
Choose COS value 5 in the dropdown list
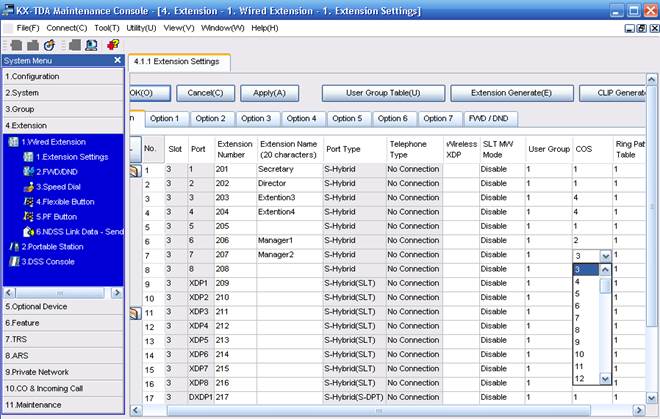[x=585, y=294]
